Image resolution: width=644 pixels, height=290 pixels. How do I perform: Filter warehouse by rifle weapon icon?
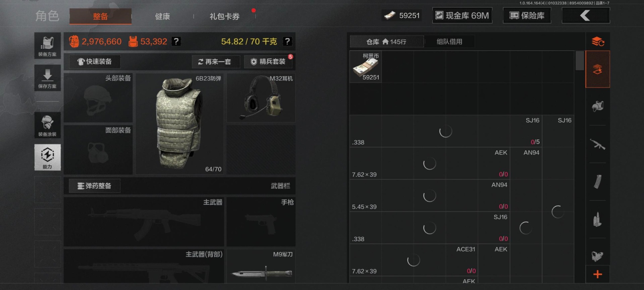[597, 144]
